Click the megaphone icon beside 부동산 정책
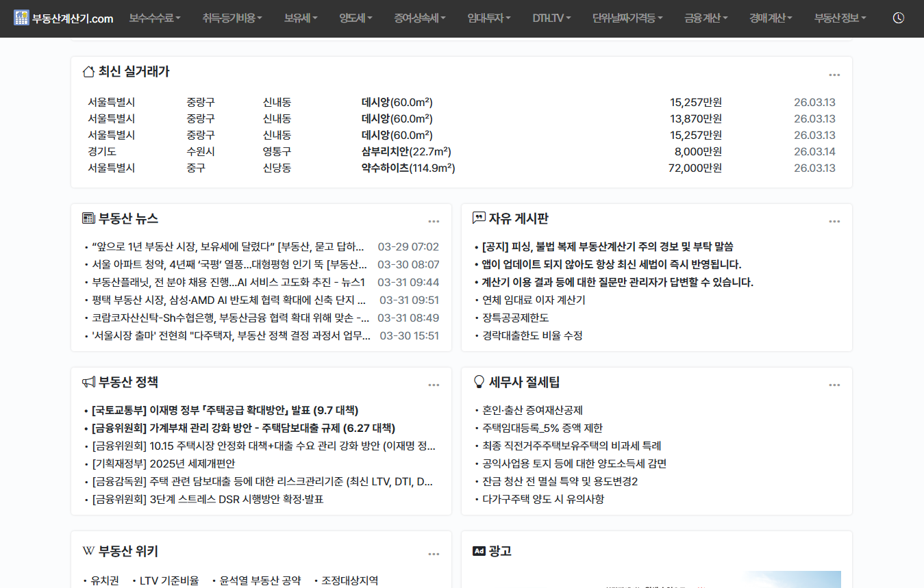The width and height of the screenshot is (924, 588). click(88, 382)
